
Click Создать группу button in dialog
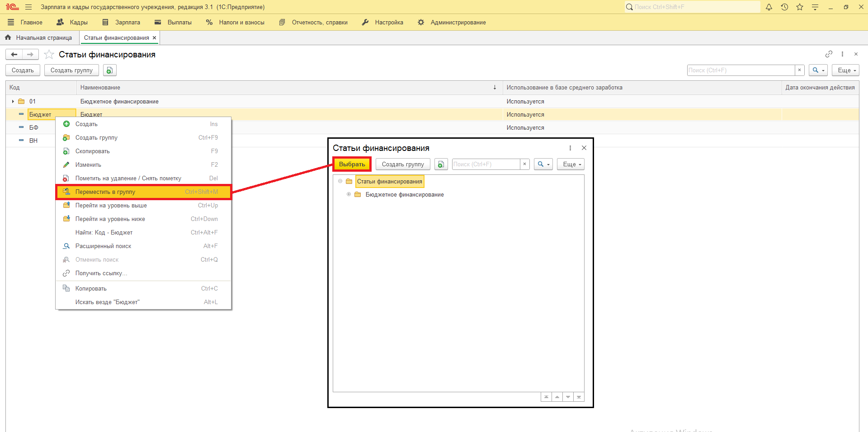point(403,164)
